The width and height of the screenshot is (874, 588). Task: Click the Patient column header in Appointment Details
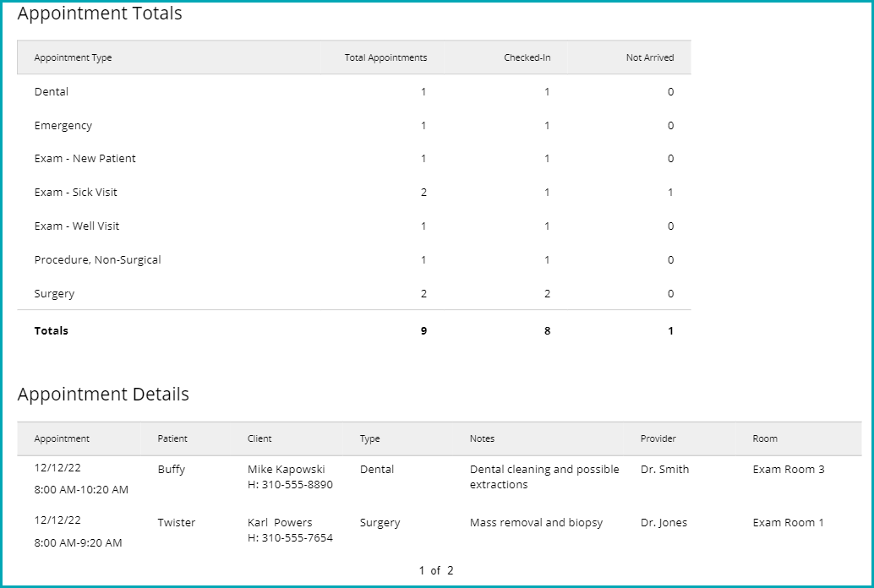pos(172,439)
